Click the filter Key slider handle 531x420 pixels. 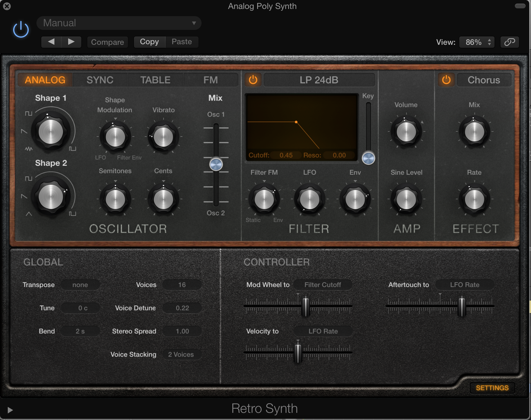coord(368,158)
